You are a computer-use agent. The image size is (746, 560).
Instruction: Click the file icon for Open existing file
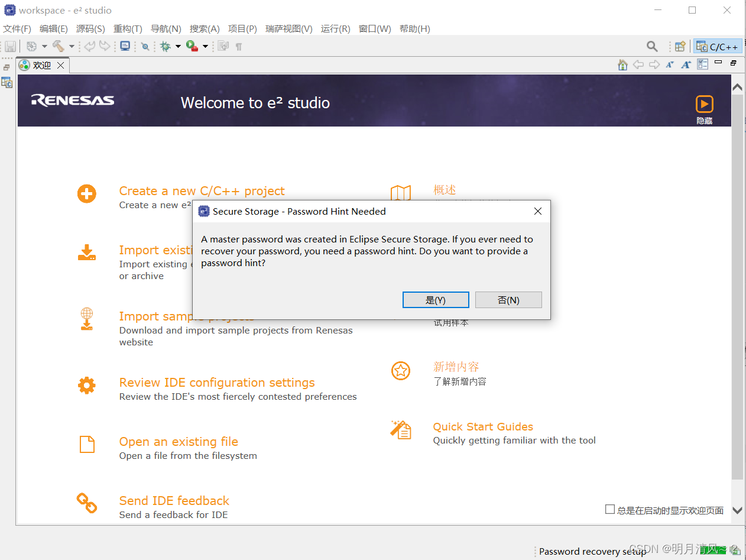pyautogui.click(x=87, y=444)
